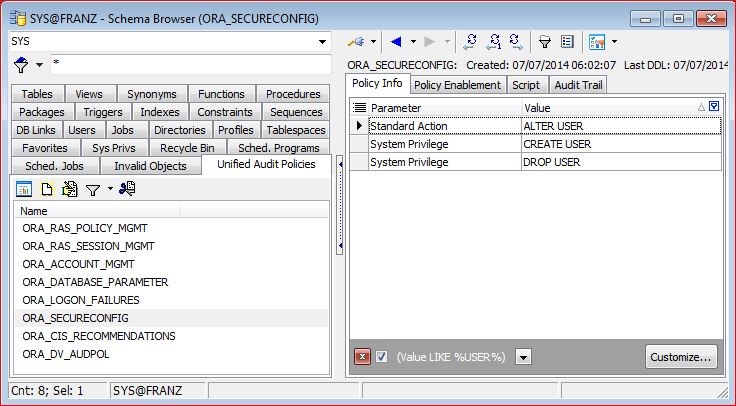Click the browser options checklist icon
The height and width of the screenshot is (406, 736).
point(597,42)
